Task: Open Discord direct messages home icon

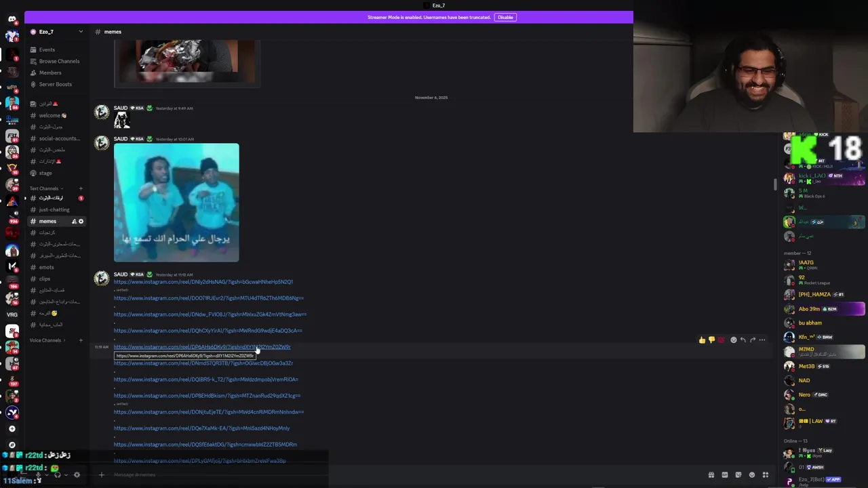Action: click(12, 19)
